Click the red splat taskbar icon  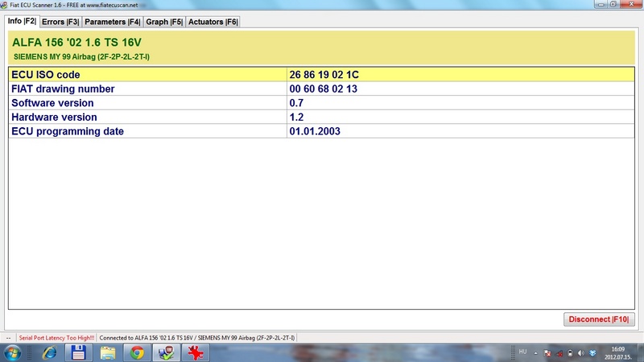point(194,352)
